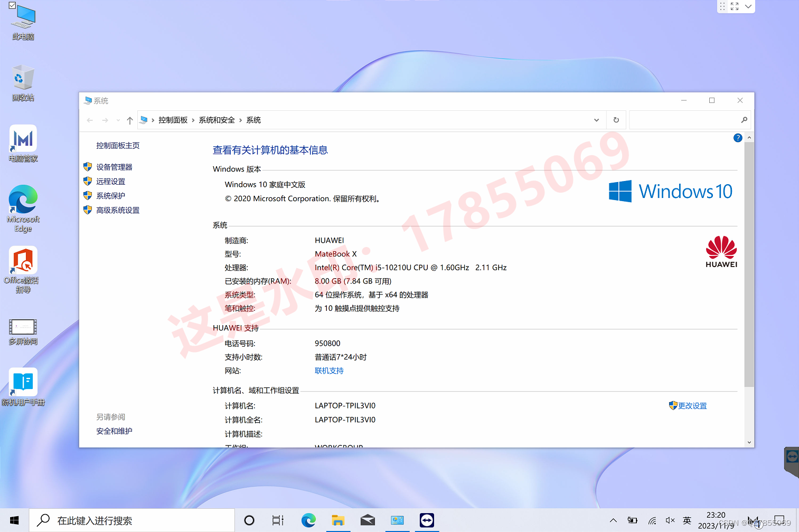Open 系统保护
Image resolution: width=799 pixels, height=532 pixels.
point(110,196)
